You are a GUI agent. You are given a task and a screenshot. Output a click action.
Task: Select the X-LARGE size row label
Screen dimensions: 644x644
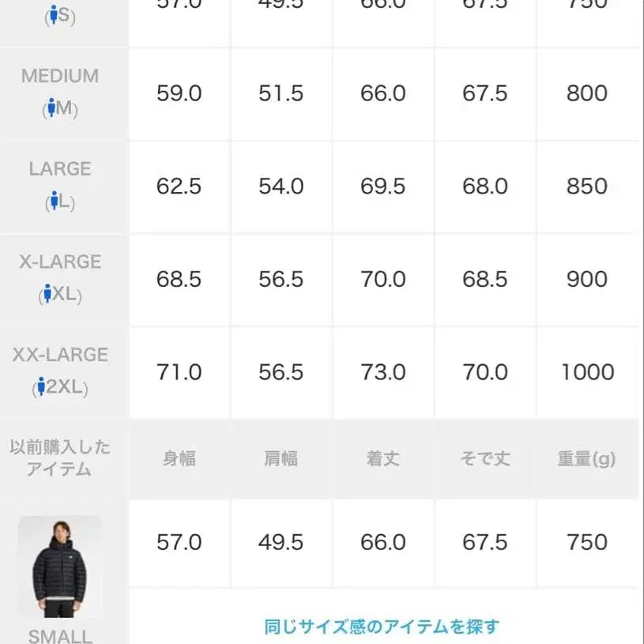tap(59, 262)
